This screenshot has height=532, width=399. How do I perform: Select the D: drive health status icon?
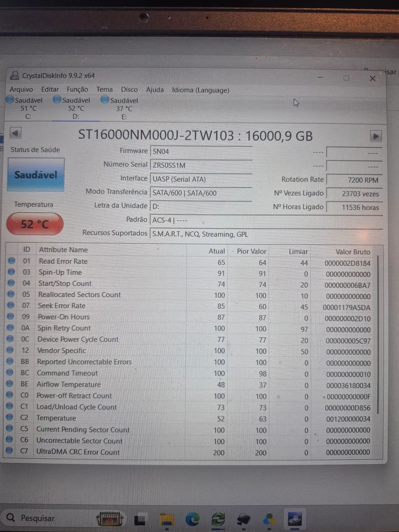57,100
